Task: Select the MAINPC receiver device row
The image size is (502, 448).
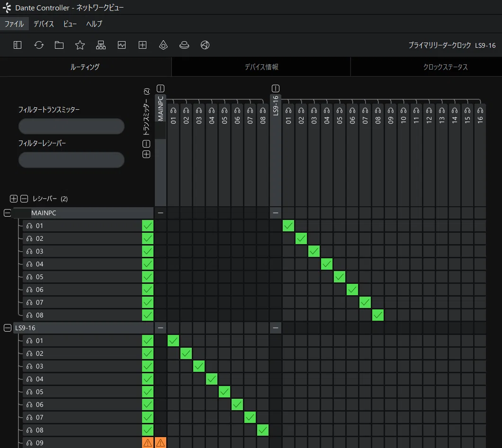Action: (83, 213)
